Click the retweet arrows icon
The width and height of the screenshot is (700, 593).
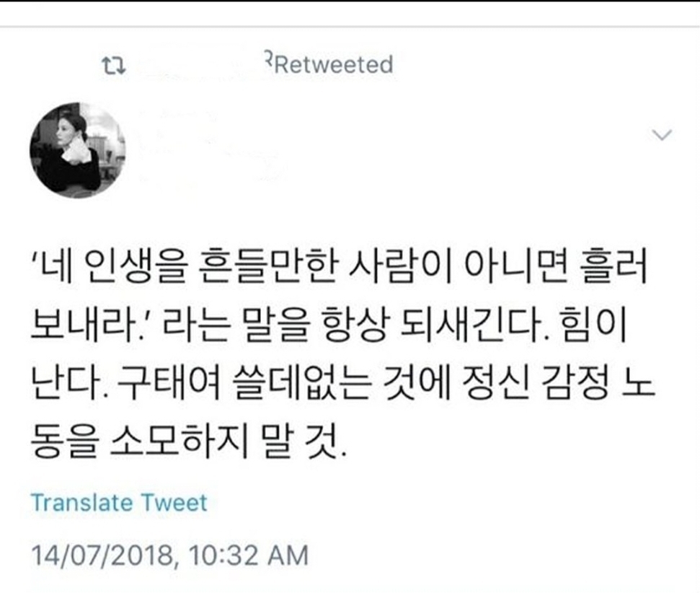[x=113, y=65]
